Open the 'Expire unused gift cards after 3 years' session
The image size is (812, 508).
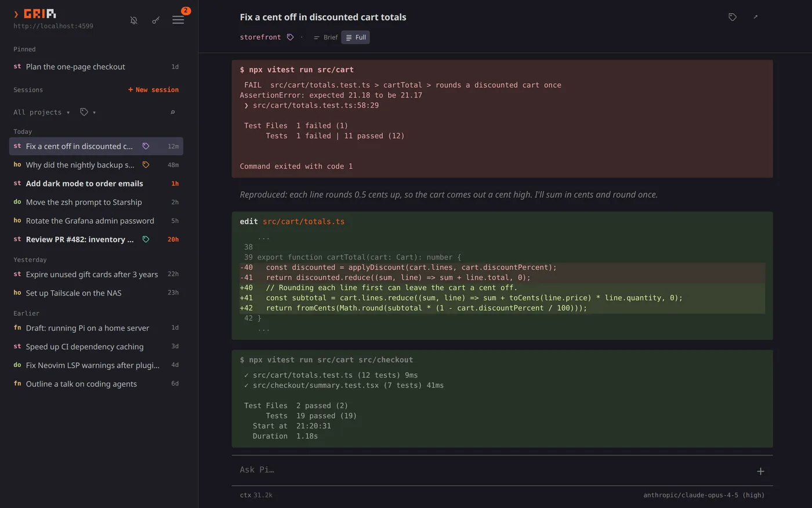coord(96,274)
